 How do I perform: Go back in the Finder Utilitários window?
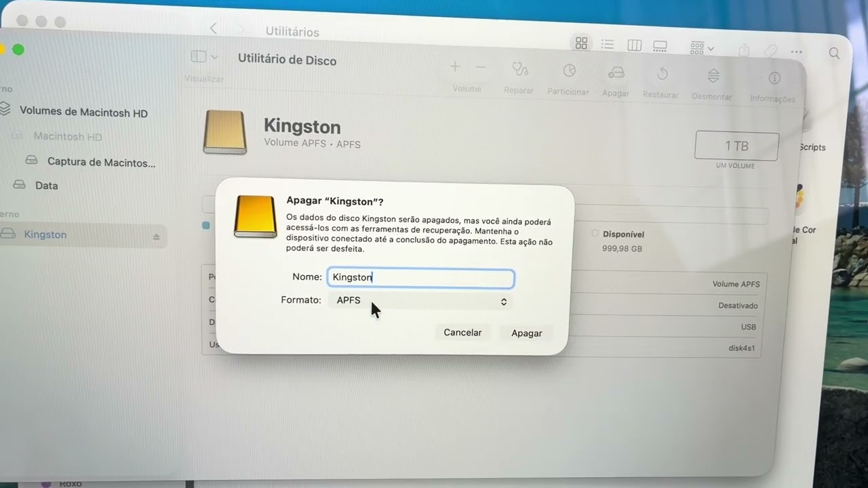[213, 28]
